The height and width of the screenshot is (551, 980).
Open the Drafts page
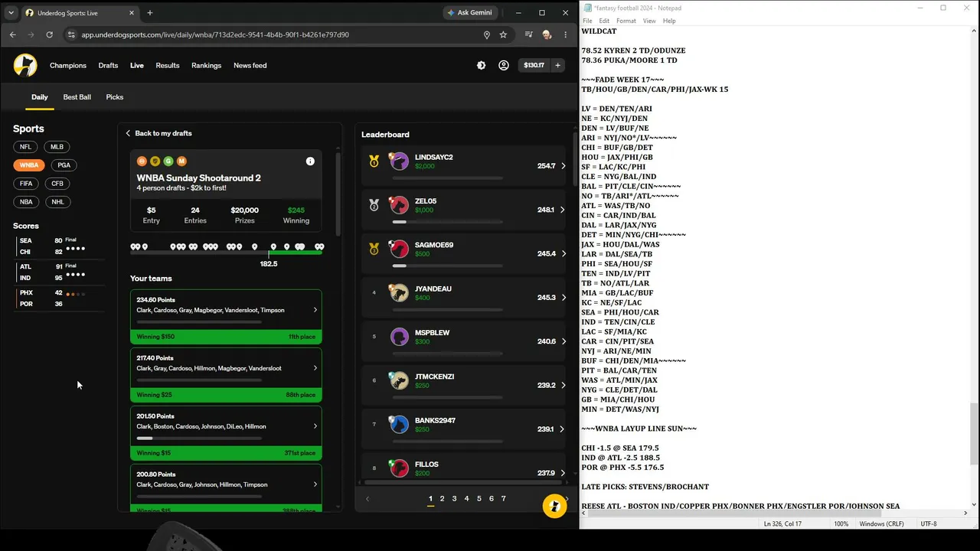(x=108, y=66)
